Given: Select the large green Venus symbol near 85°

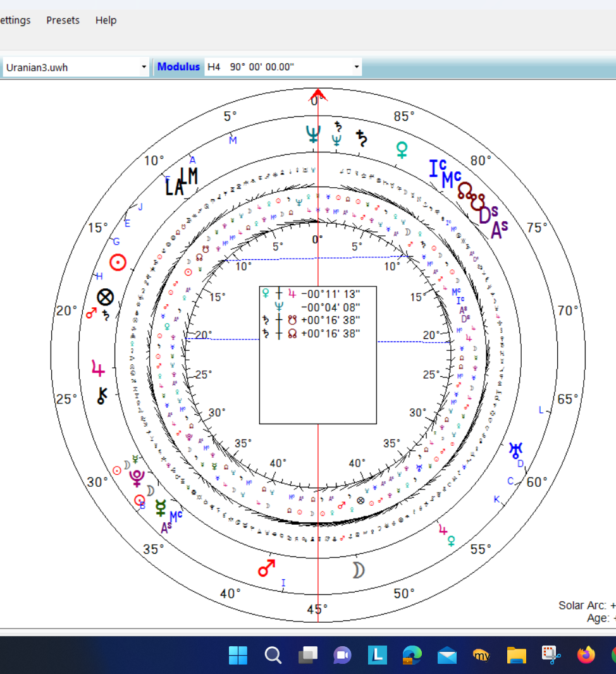Looking at the screenshot, I should pyautogui.click(x=402, y=149).
